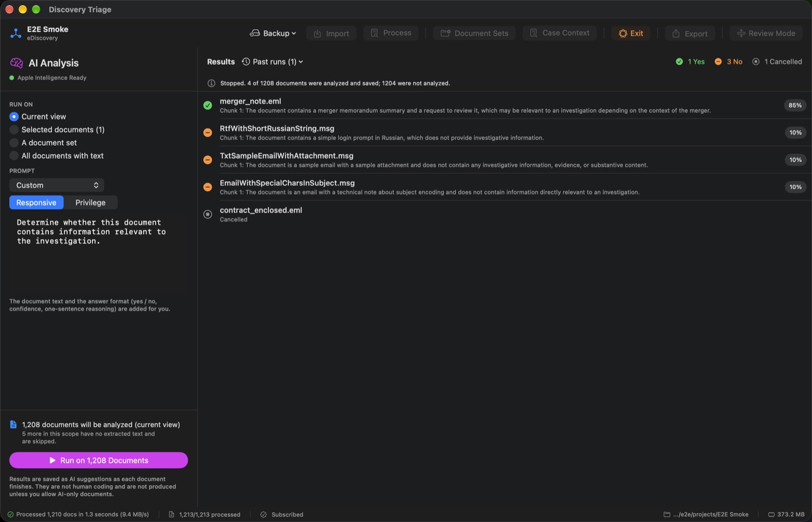Click the cancelled icon next to 1 Cancelled
The height and width of the screenshot is (522, 812).
(756, 61)
